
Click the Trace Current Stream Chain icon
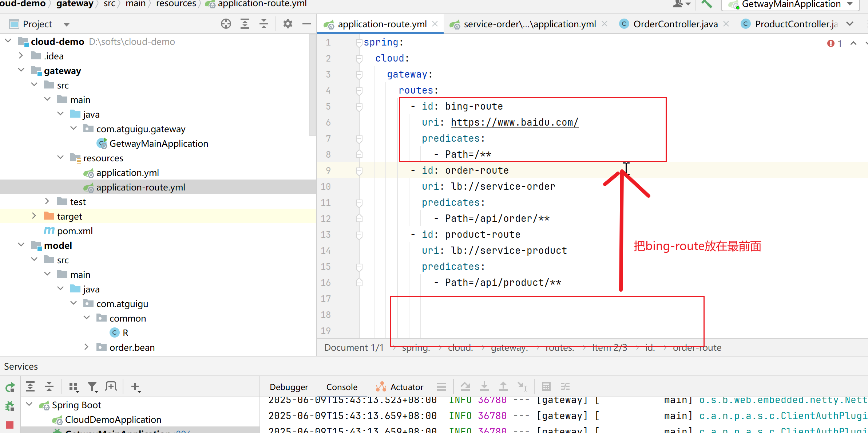565,387
